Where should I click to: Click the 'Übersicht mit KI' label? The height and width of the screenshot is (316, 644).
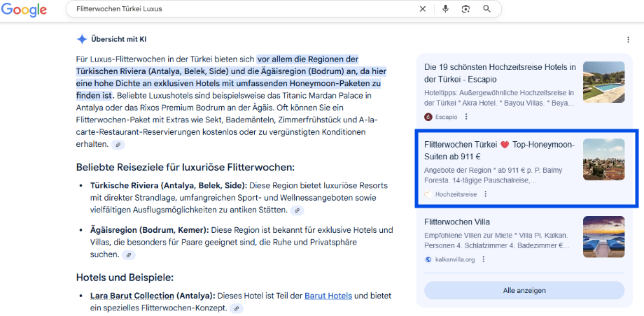point(119,40)
